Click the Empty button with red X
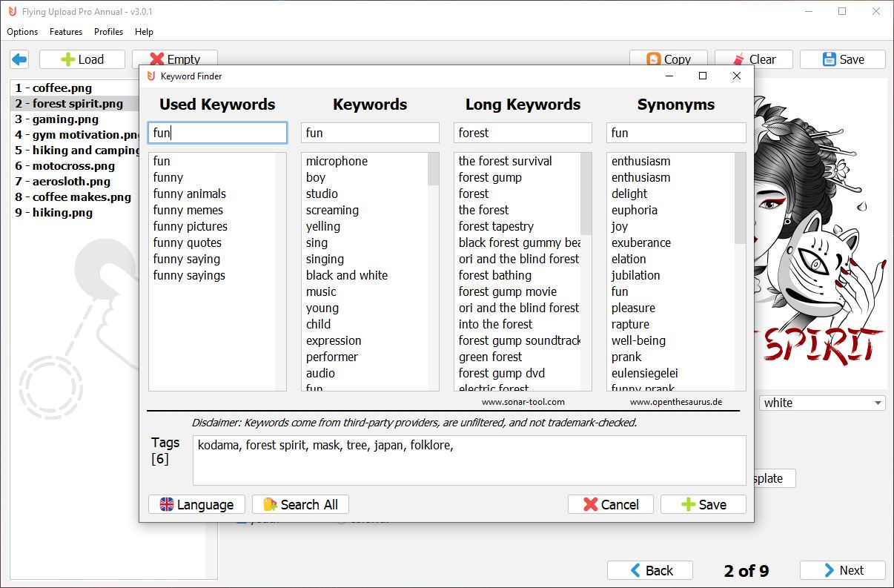The width and height of the screenshot is (894, 588). tap(175, 59)
